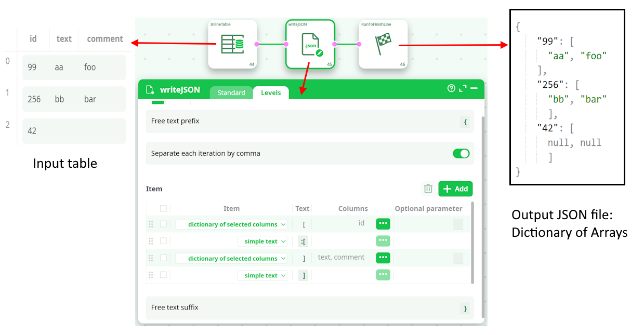
Task: Grab the drag handle of first item row
Action: tap(151, 224)
